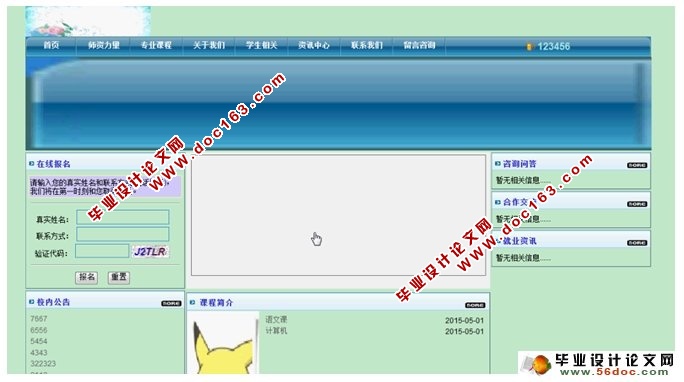Submit the form with 报名 button

(x=86, y=277)
